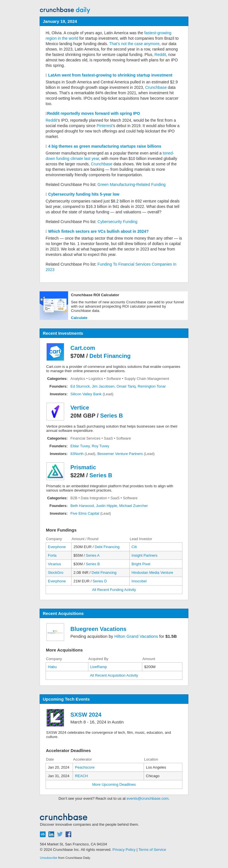Open the LinkedIn icon in the footer
This screenshot has height=868, width=228.
(x=51, y=834)
